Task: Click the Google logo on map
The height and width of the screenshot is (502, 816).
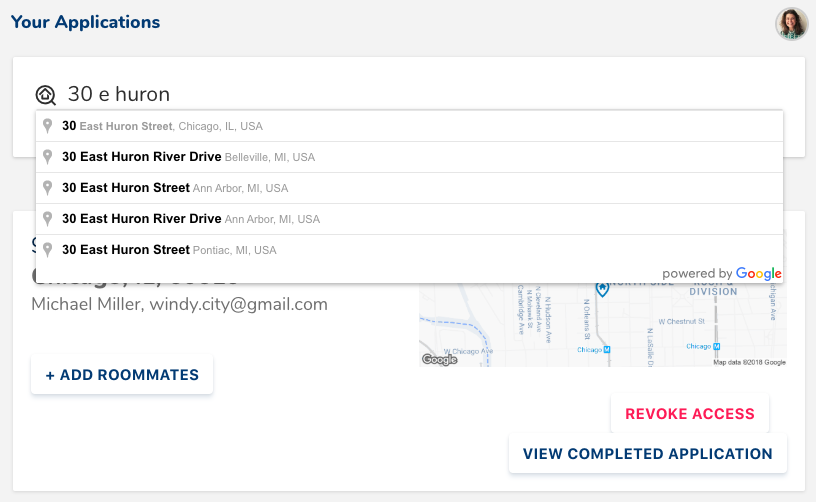Action: [x=439, y=359]
